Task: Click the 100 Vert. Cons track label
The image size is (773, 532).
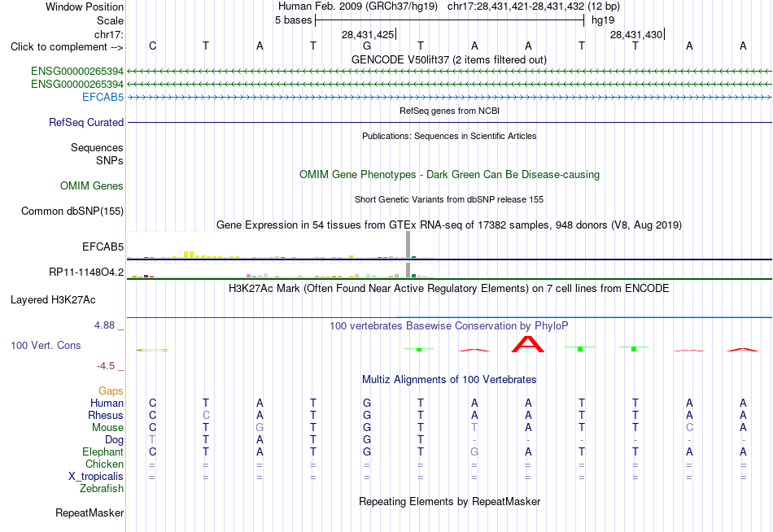Action: click(46, 345)
